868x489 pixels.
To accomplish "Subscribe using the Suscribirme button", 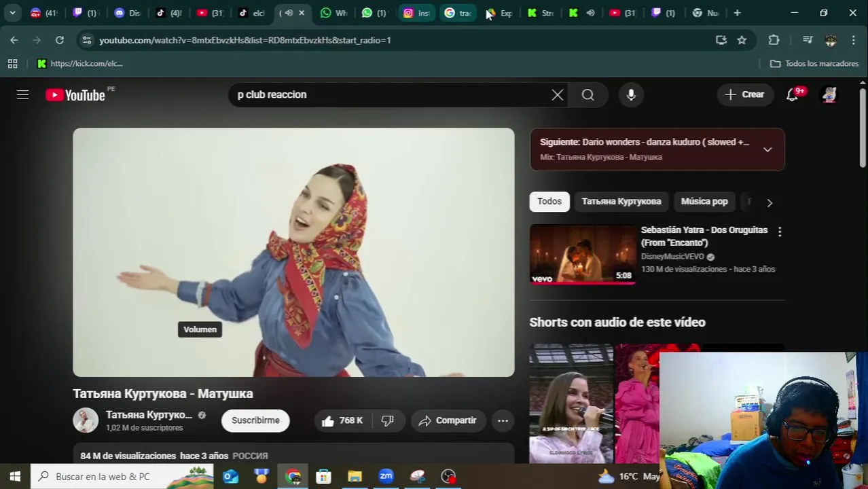I will (x=255, y=420).
